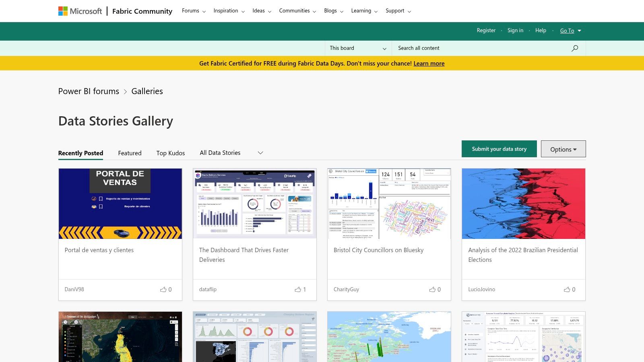Open the Learn more link about Fabric Data Days

429,63
